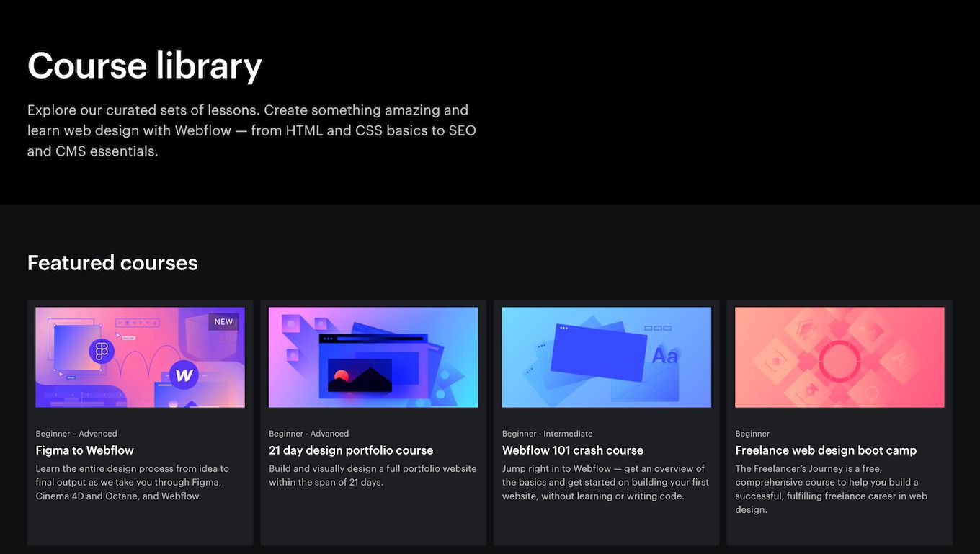This screenshot has width=980, height=554.
Task: Click the 'Jump right in to Webflow' description
Action: click(x=605, y=482)
